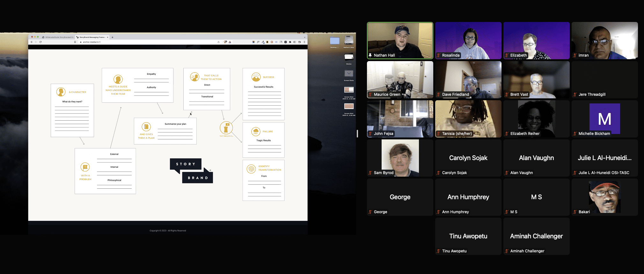Click the browser reload button
Viewport: 644px width, 274px height.
tap(40, 42)
